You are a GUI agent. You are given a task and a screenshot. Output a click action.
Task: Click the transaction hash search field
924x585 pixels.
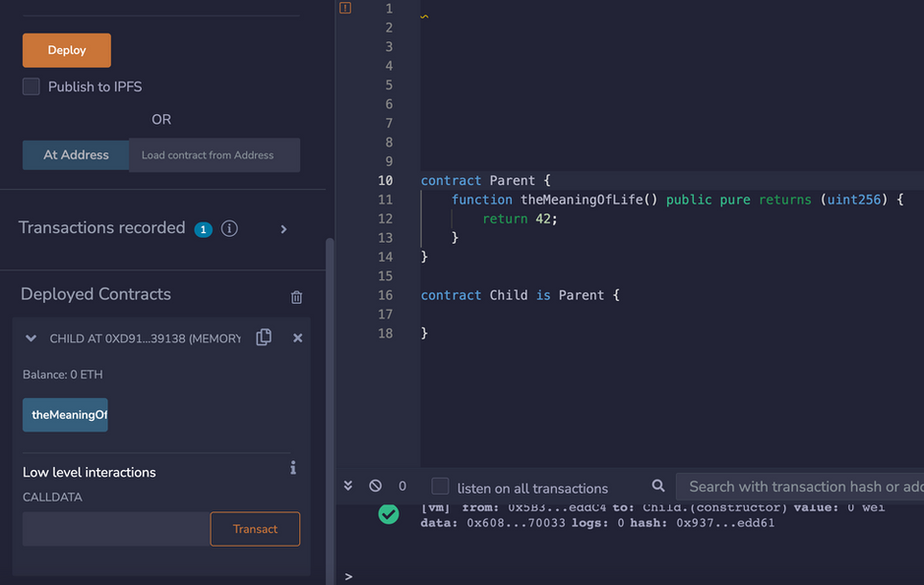tap(800, 487)
